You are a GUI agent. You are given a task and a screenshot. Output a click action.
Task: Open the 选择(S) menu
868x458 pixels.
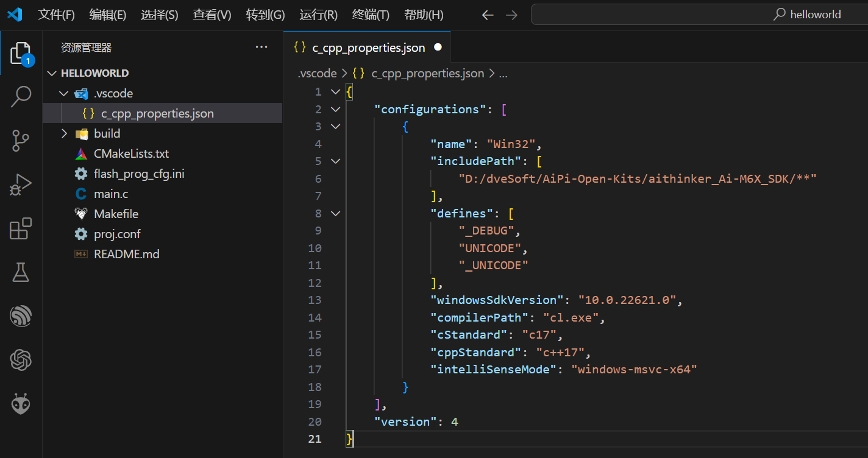(160, 15)
